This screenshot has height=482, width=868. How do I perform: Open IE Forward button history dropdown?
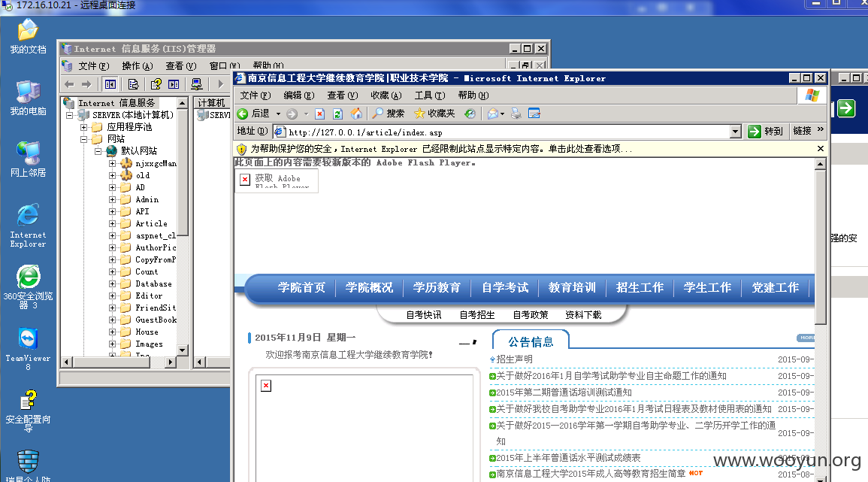click(306, 114)
